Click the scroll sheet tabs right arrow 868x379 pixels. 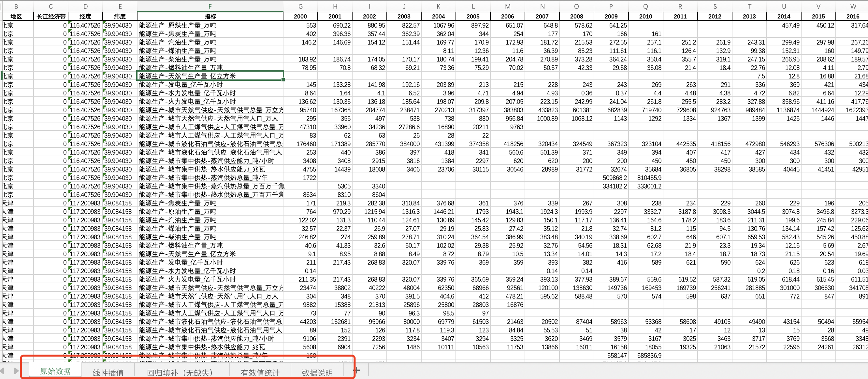(x=16, y=371)
